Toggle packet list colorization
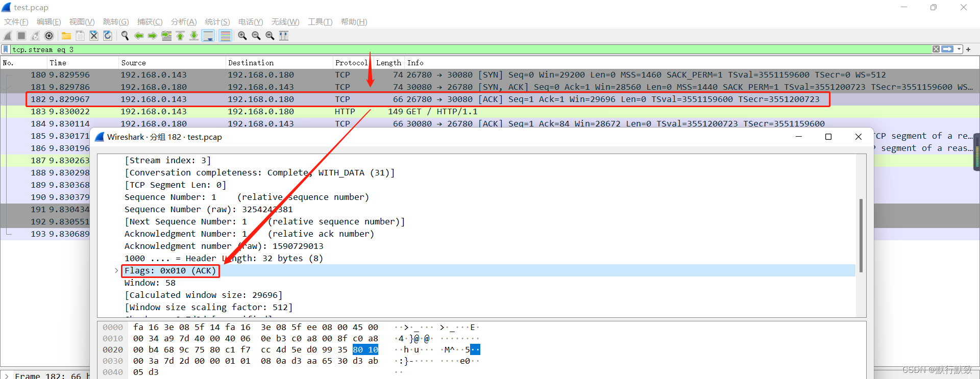The height and width of the screenshot is (379, 980). pos(225,36)
